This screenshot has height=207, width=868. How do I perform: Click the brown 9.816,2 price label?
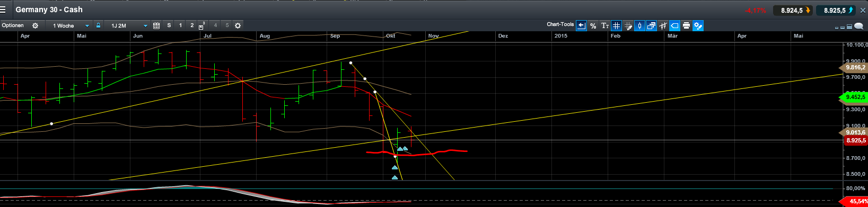point(854,68)
